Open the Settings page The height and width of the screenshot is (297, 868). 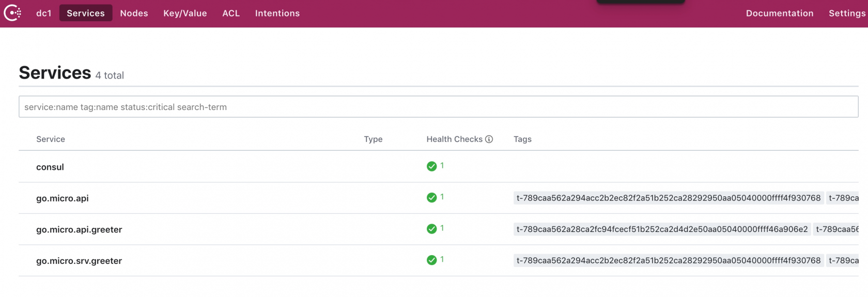847,13
